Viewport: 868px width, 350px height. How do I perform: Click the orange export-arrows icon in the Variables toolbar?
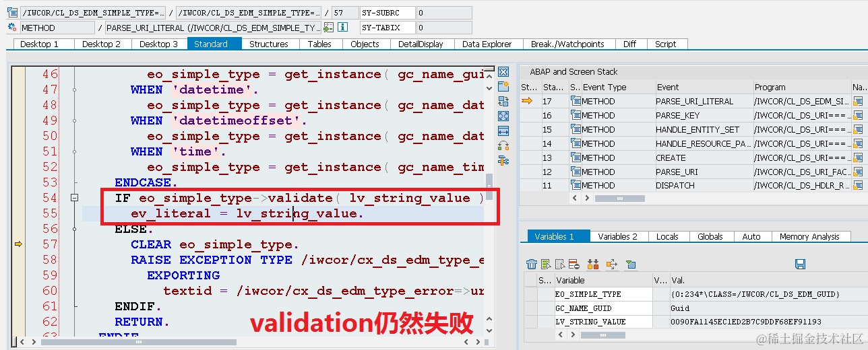coord(612,265)
